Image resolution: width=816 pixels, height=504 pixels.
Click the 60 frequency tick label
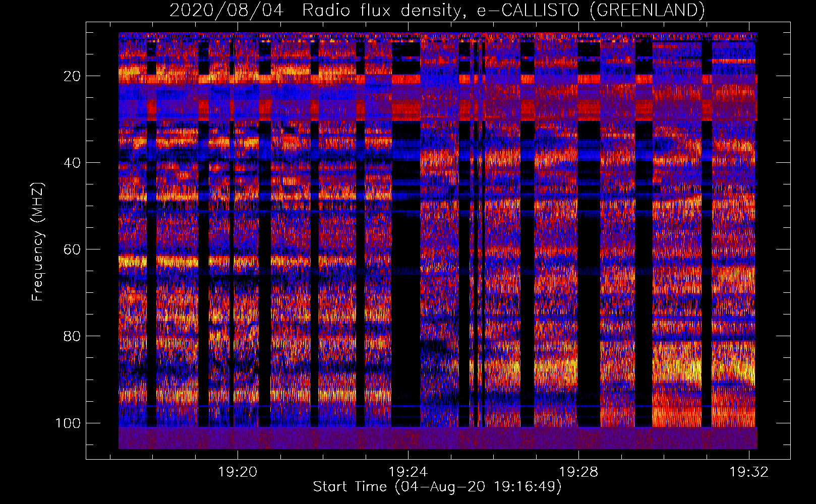[x=72, y=249]
